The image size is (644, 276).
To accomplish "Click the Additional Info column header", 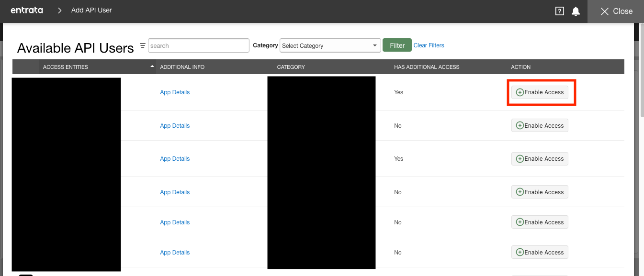I will point(182,67).
